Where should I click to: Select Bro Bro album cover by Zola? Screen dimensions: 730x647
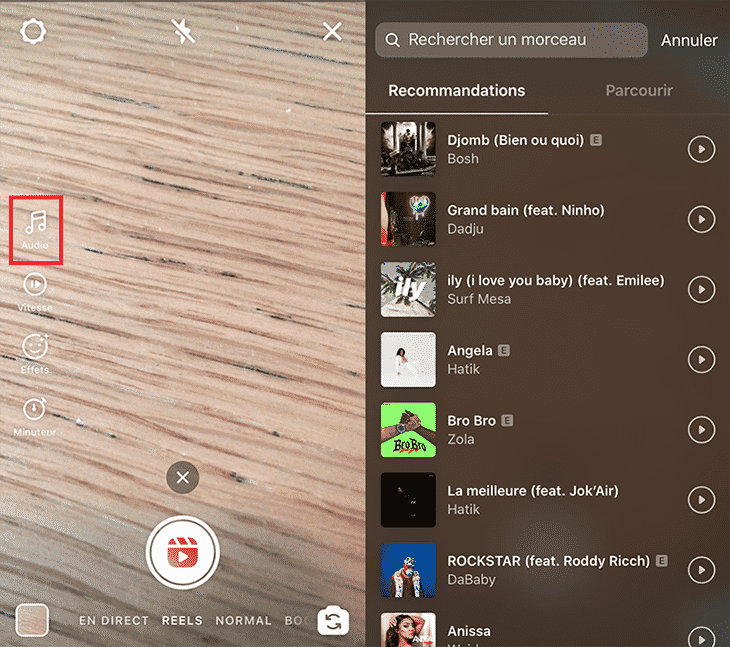tap(408, 429)
